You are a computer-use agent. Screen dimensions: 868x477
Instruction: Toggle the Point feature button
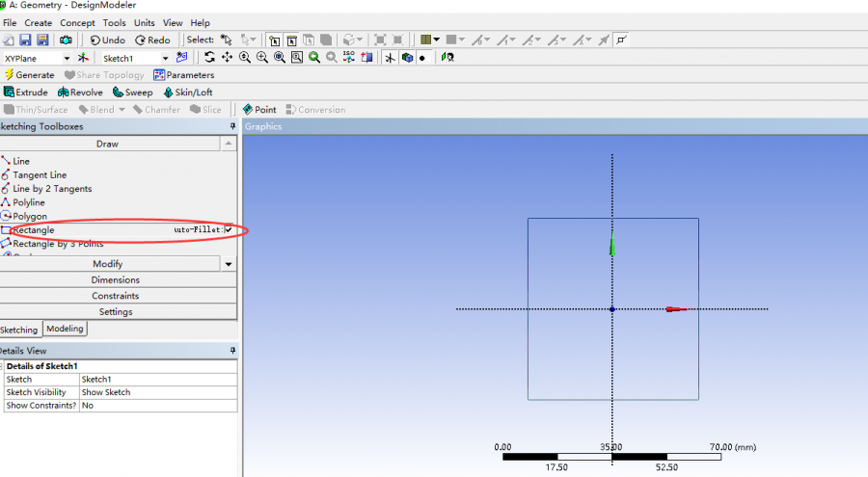258,110
